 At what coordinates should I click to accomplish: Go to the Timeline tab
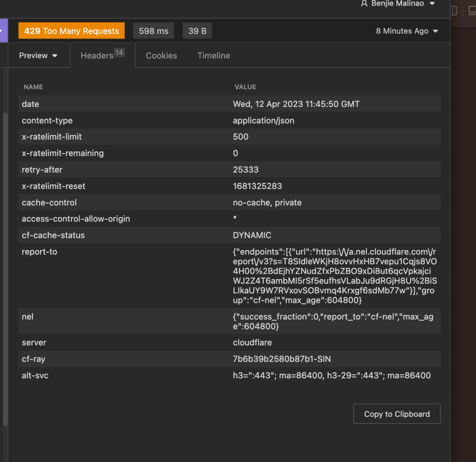click(x=213, y=55)
